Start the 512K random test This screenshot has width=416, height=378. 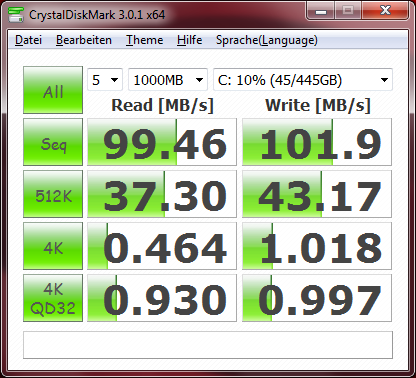(53, 194)
